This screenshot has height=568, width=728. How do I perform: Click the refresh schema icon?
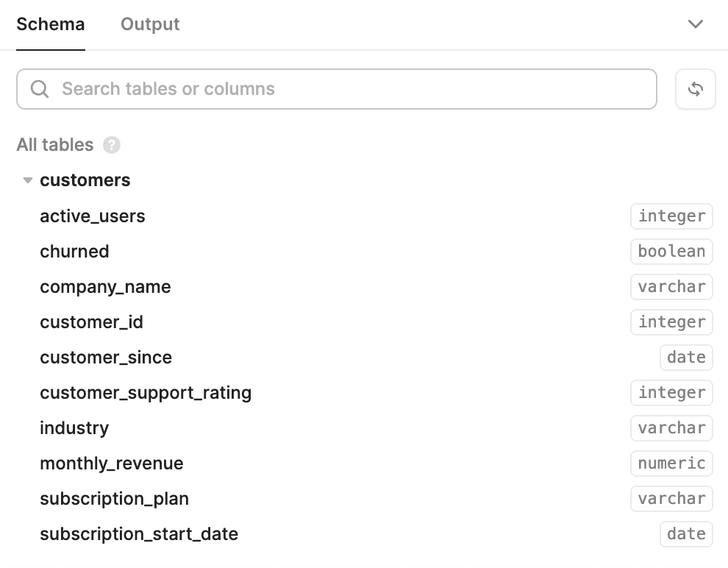coord(695,88)
